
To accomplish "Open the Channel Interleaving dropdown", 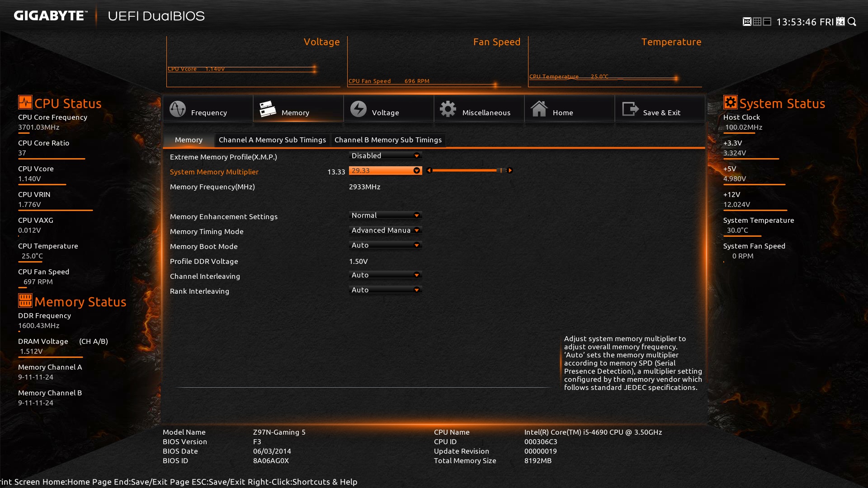I will (x=386, y=275).
